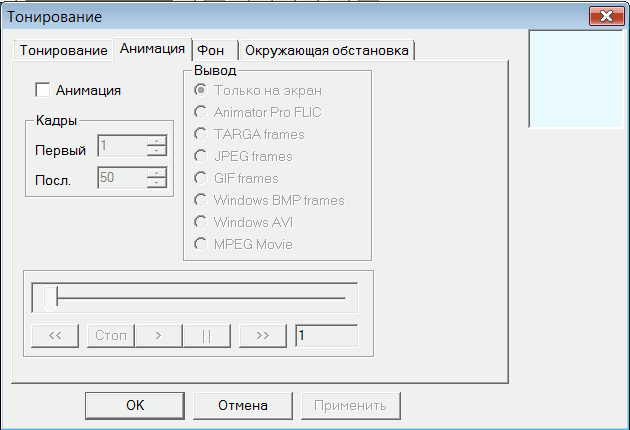Click the rewind << playback button

56,335
